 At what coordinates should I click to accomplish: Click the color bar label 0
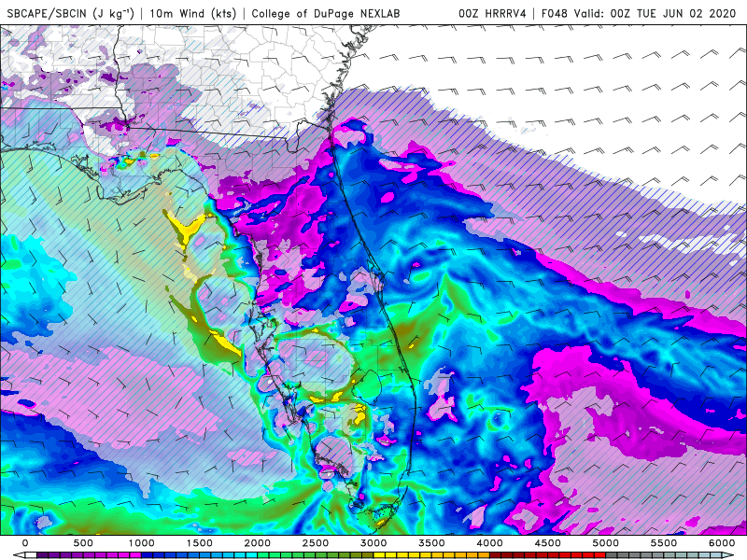(25, 543)
